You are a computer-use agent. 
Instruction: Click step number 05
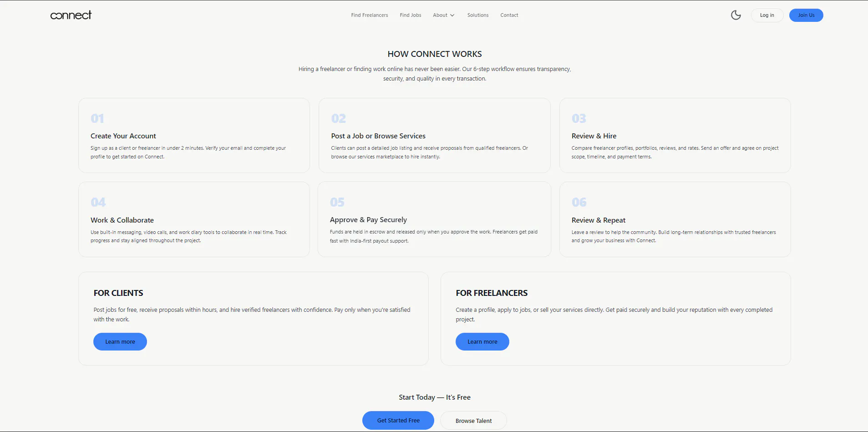[337, 202]
